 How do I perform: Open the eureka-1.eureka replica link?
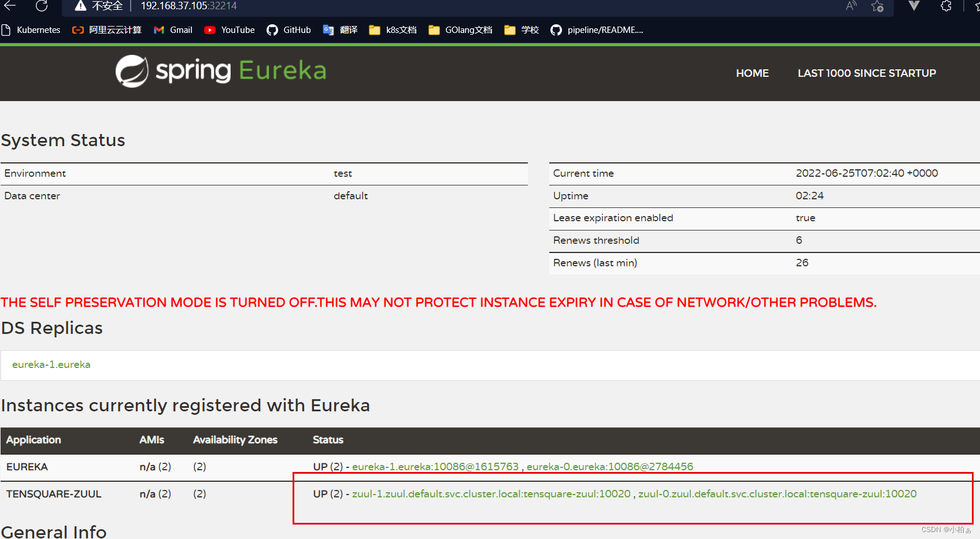coord(51,365)
